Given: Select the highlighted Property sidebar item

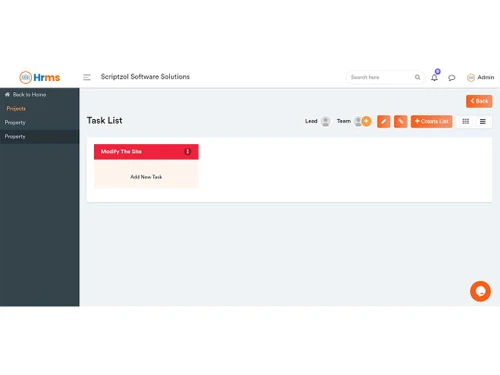Looking at the screenshot, I should [39, 136].
